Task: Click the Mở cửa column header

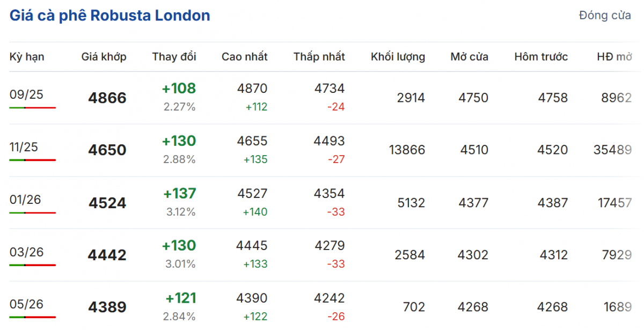Action: pyautogui.click(x=469, y=56)
